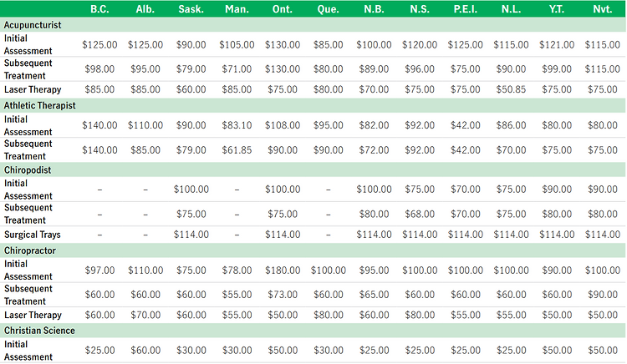This screenshot has height=364, width=627.
Task: Select the Sask. column header
Action: 190,9
